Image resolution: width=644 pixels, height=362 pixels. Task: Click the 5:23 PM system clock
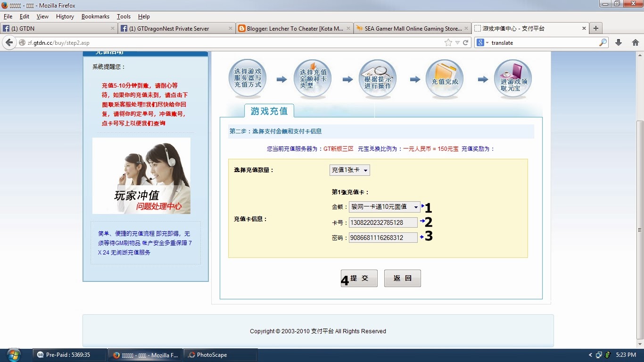click(626, 355)
